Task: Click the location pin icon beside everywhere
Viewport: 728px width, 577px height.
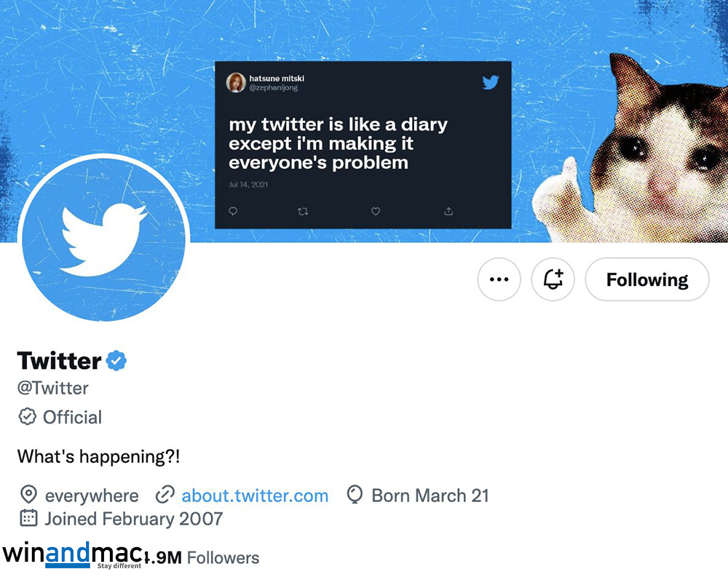Action: tap(28, 496)
